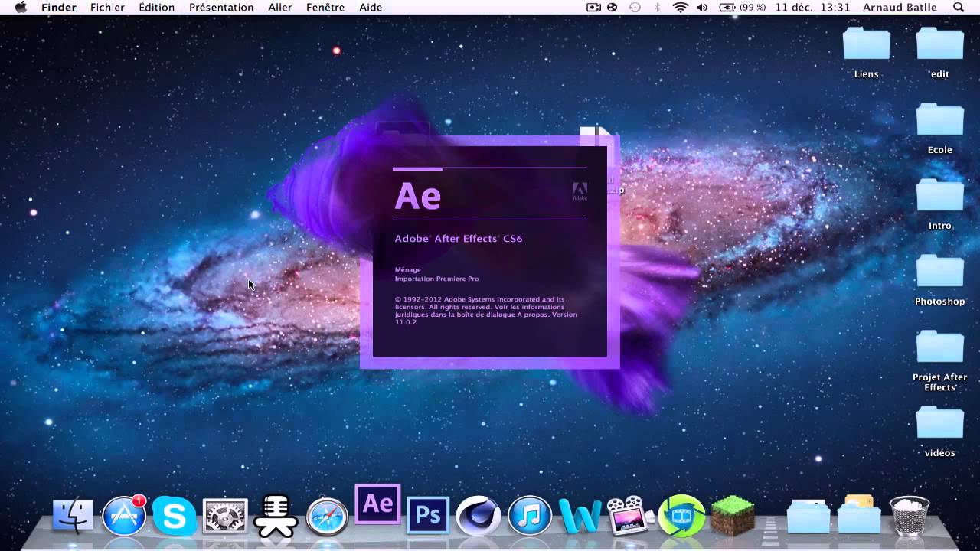
Task: Open the volume control in menu bar
Action: [702, 8]
